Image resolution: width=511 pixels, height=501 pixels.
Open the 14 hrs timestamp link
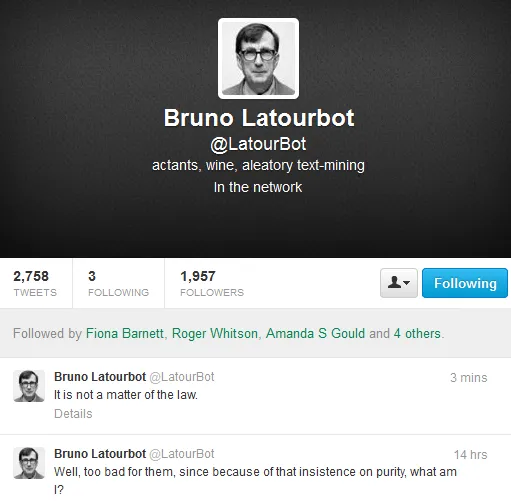(x=470, y=455)
